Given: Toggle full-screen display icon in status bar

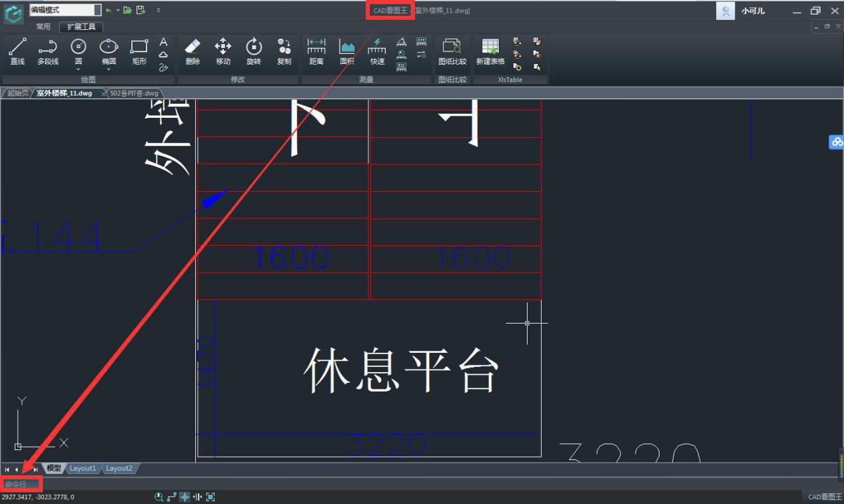Looking at the screenshot, I should click(x=211, y=497).
